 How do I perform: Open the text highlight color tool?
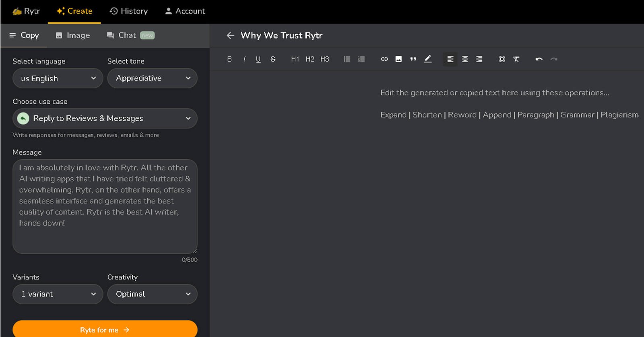point(428,59)
